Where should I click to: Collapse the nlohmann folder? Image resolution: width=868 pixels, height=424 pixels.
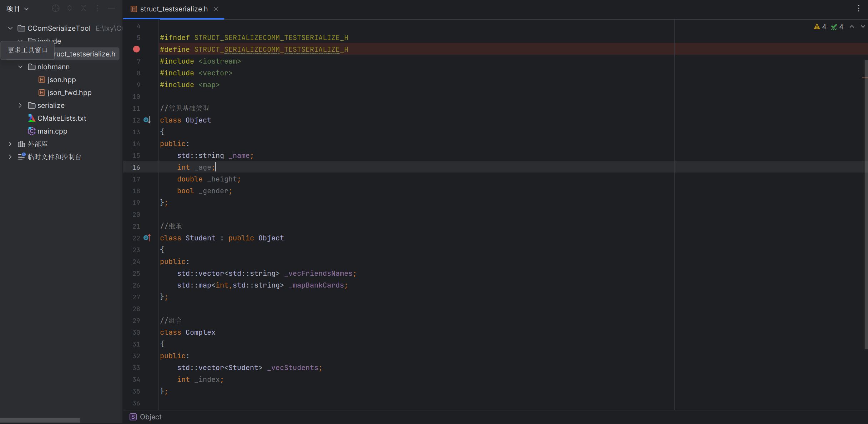click(20, 67)
